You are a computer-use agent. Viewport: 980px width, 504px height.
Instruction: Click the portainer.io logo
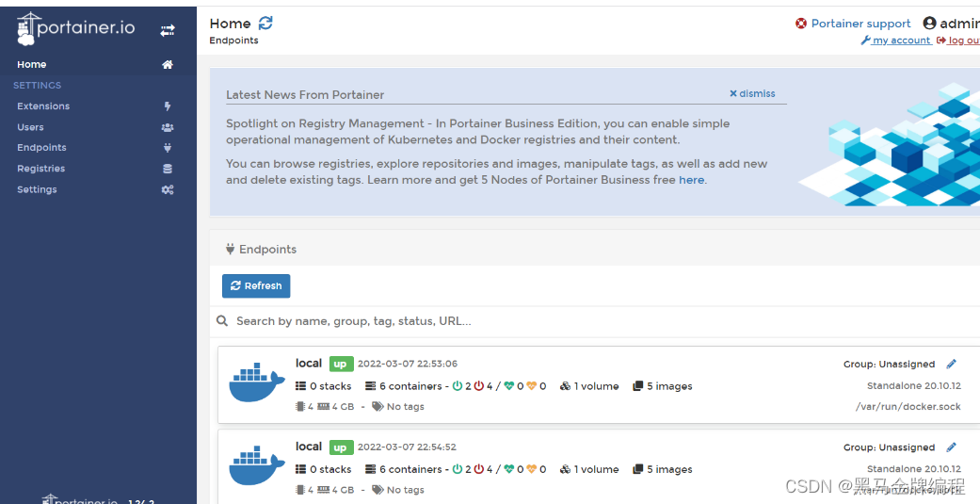click(75, 29)
